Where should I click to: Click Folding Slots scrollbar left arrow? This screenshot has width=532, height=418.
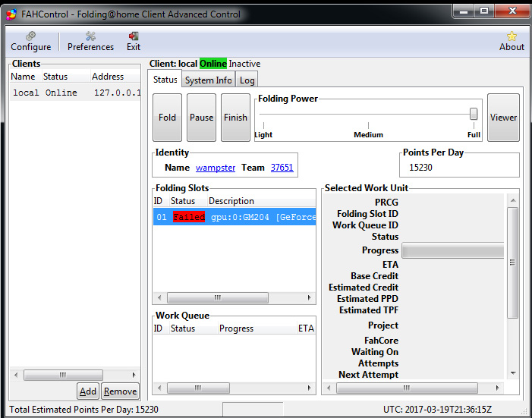click(159, 298)
